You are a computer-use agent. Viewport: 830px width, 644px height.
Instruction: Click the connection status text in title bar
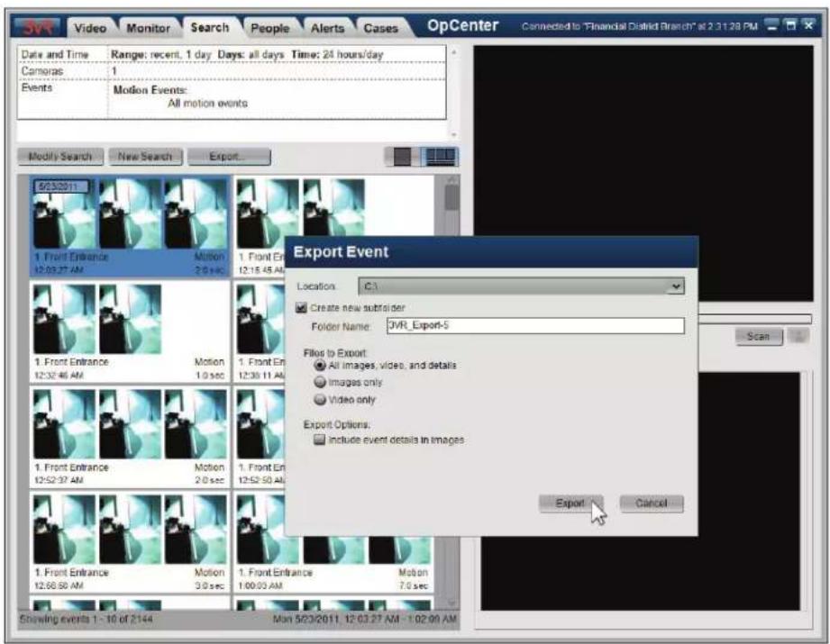point(640,26)
